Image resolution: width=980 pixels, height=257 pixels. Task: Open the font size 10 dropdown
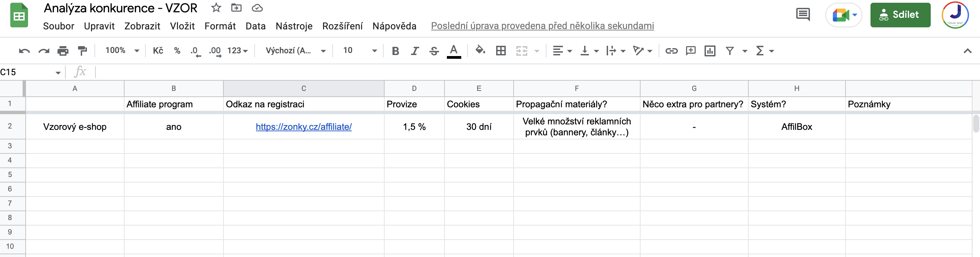pyautogui.click(x=360, y=51)
